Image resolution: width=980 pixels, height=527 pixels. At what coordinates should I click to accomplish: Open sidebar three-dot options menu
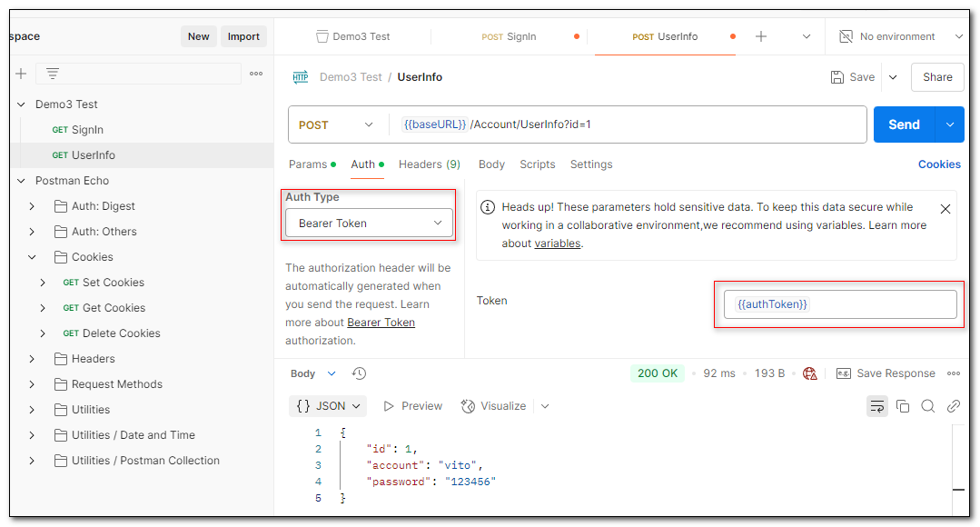[256, 74]
